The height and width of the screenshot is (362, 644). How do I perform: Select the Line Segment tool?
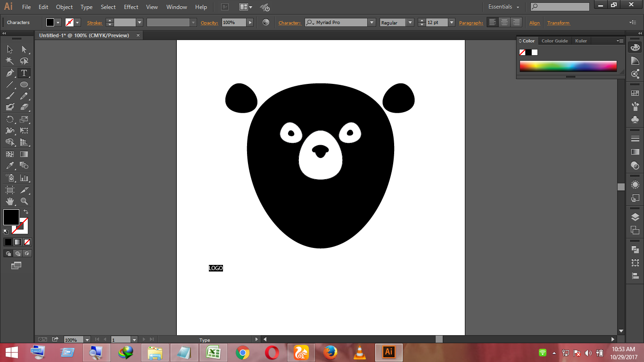10,85
